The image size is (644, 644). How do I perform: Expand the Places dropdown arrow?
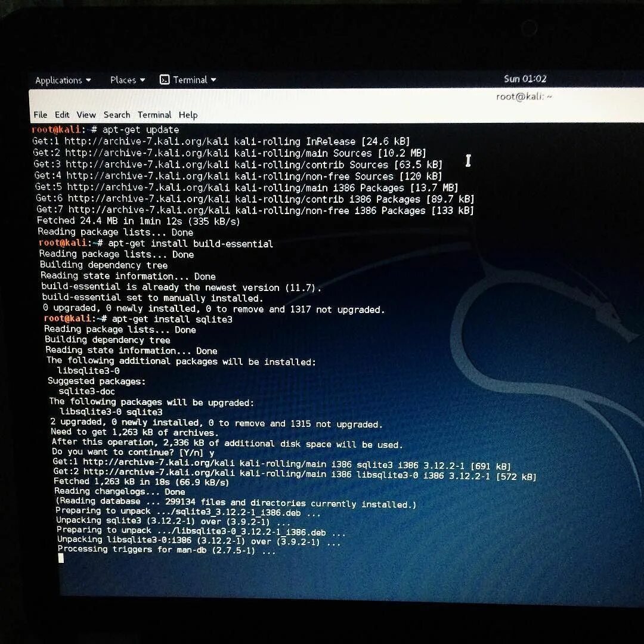pos(143,80)
